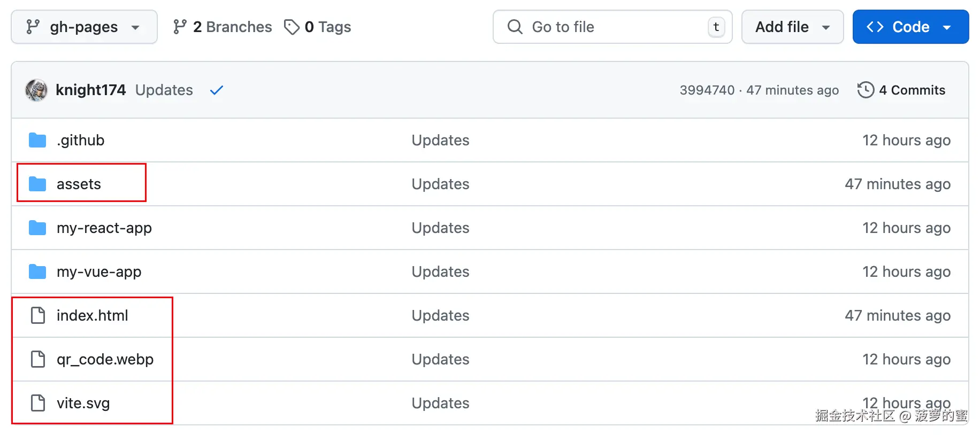Click the qr_code.webp file icon
This screenshot has width=980, height=435.
point(38,360)
